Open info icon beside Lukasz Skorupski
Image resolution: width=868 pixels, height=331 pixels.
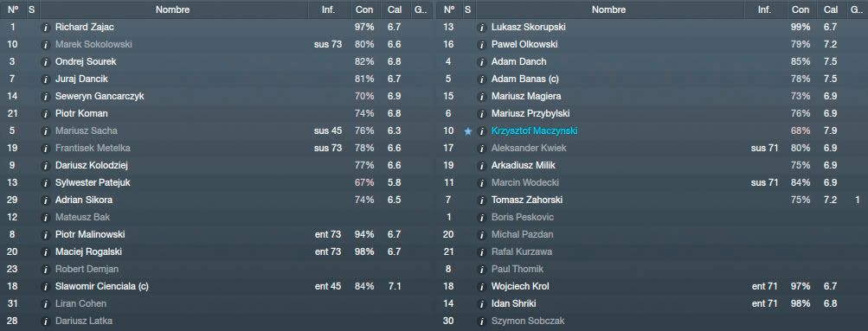(482, 27)
